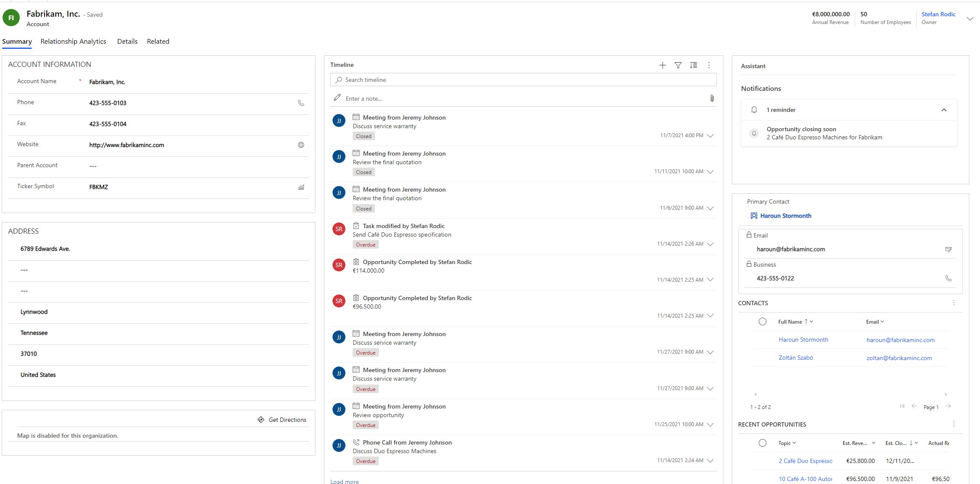This screenshot has height=484, width=980.
Task: Click the Get Directions diamond icon
Action: coord(261,420)
